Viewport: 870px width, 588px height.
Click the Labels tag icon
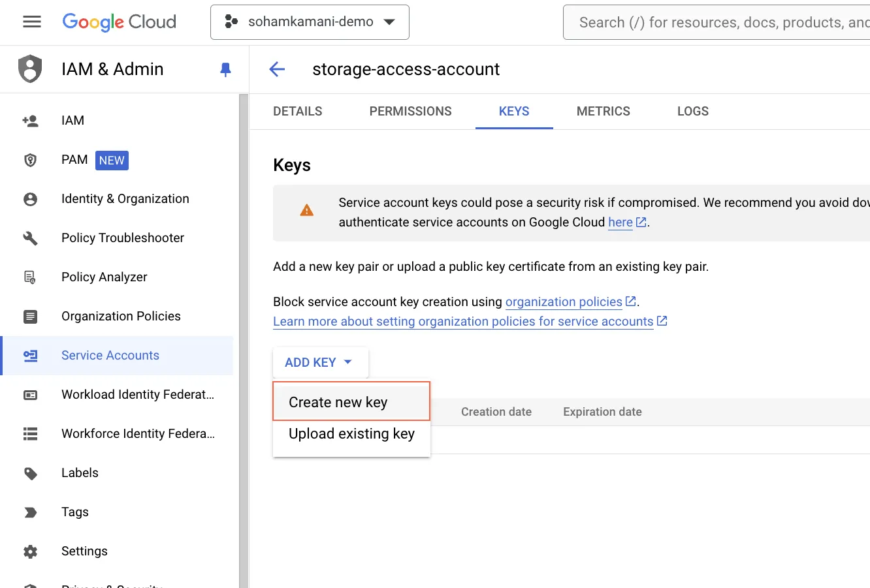point(30,472)
